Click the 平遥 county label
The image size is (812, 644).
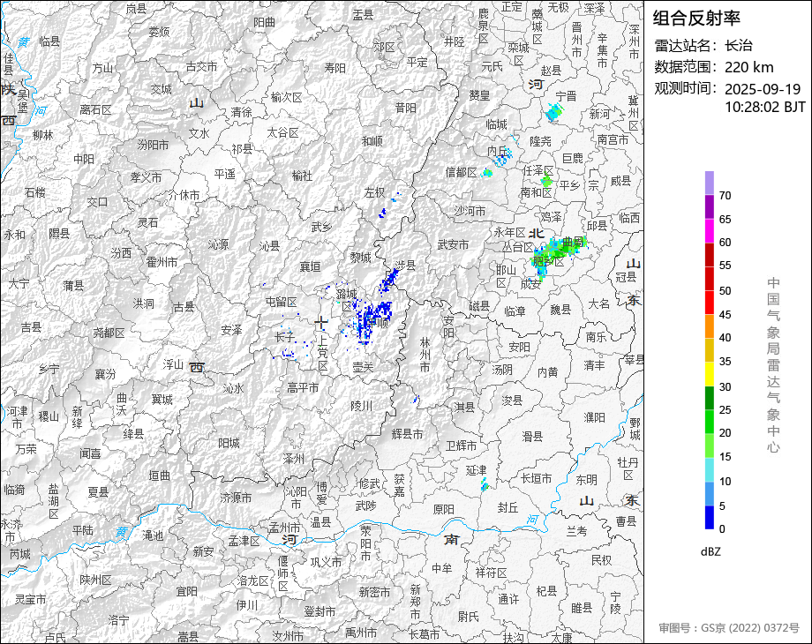(225, 174)
